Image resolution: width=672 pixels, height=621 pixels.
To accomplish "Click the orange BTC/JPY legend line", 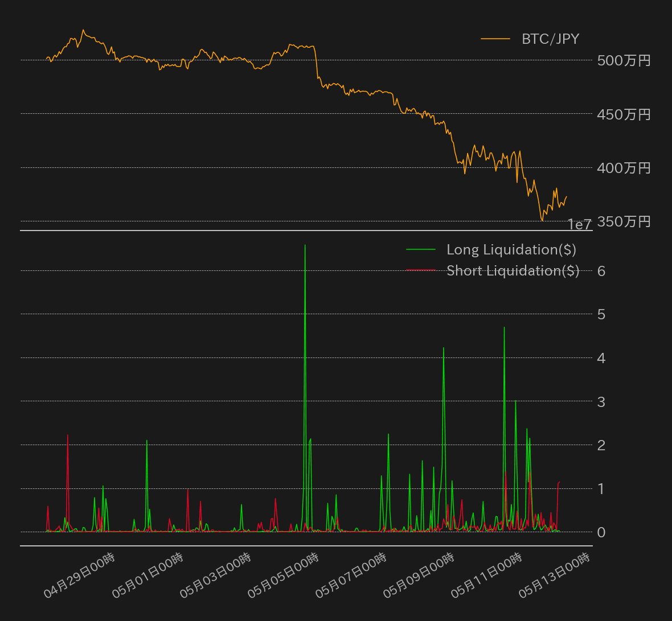I will coord(495,39).
